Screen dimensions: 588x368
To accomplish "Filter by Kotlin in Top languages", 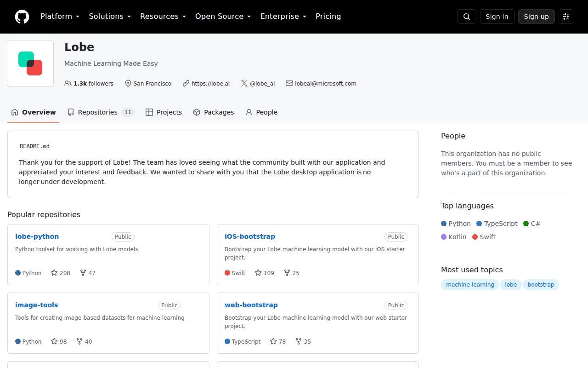I will coord(454,237).
